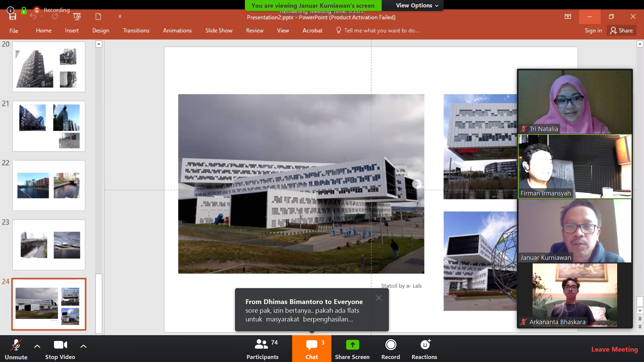Expand the audio settings arrow beside Unmute

[37, 346]
